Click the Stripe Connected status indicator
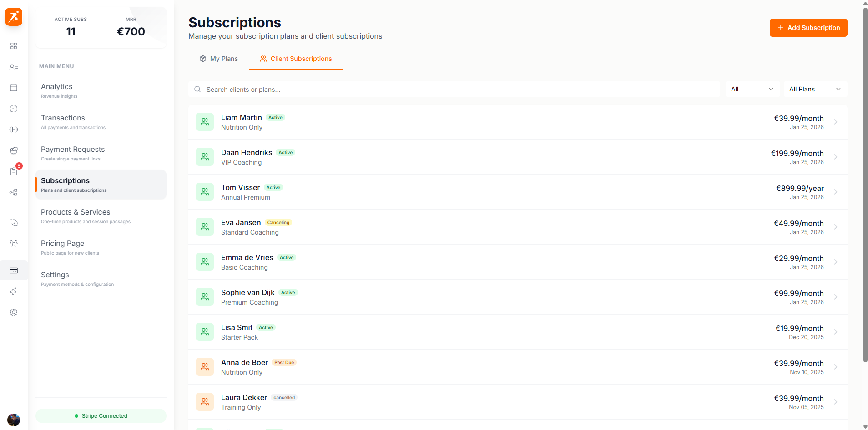 pos(101,415)
